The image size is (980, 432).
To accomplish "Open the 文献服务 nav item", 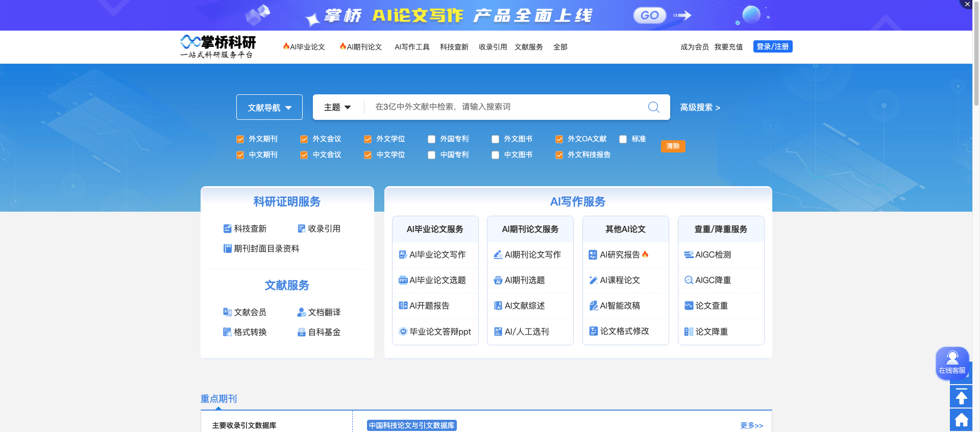I will click(529, 47).
